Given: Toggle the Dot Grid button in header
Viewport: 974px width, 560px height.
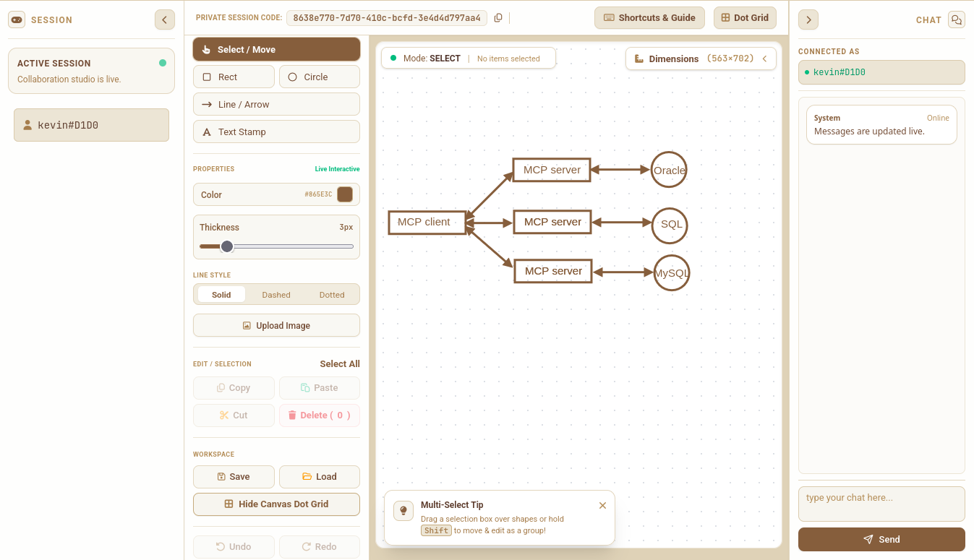Looking at the screenshot, I should (745, 18).
